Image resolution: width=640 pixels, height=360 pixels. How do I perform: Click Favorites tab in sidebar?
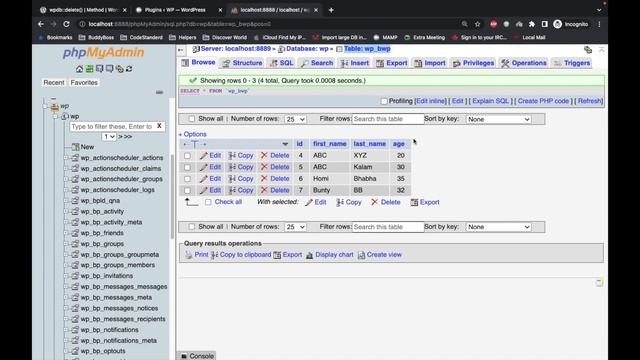[84, 82]
